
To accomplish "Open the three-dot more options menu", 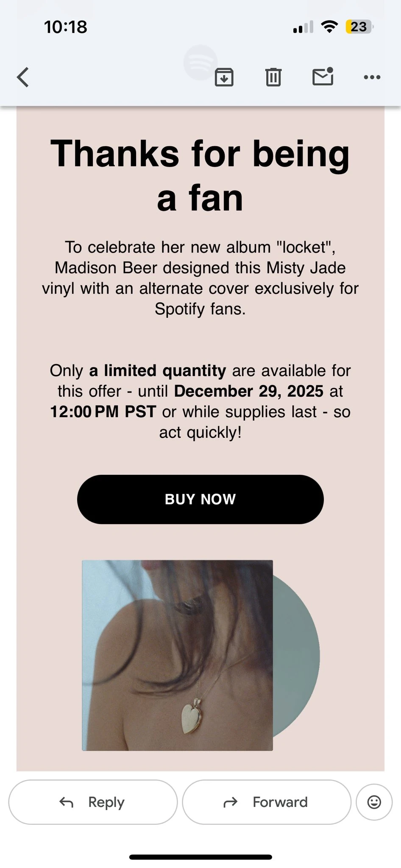I will [372, 77].
